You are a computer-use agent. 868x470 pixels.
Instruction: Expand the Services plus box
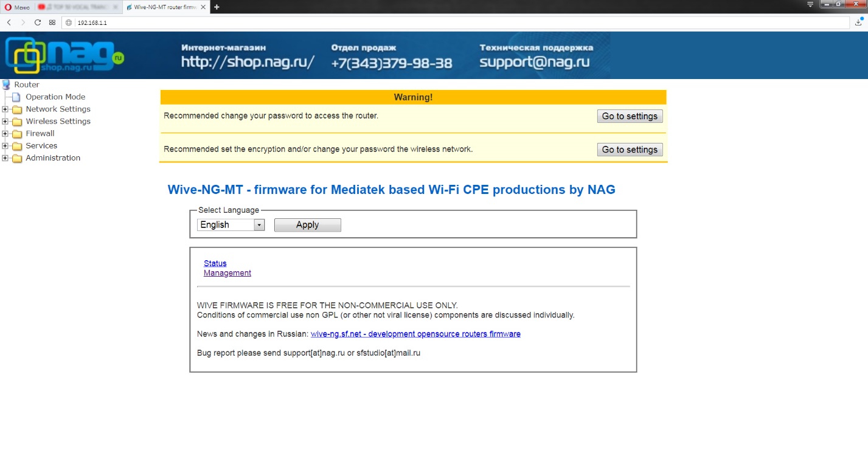click(x=5, y=146)
